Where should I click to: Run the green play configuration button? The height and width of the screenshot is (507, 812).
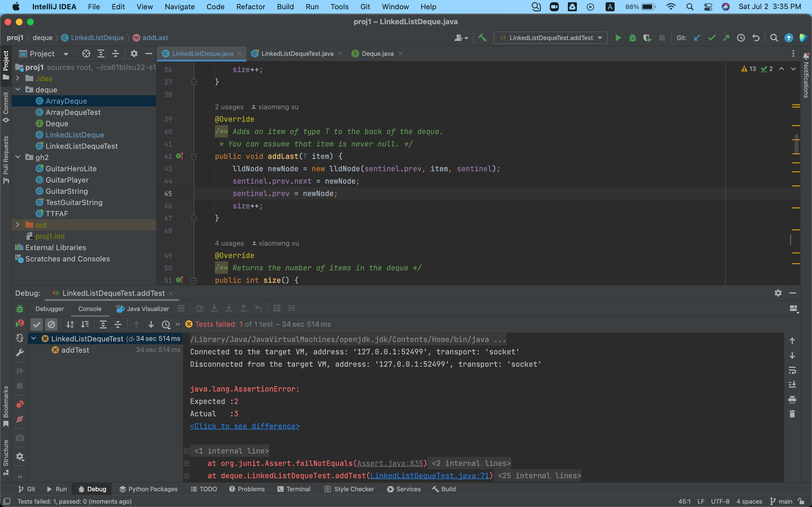(618, 38)
